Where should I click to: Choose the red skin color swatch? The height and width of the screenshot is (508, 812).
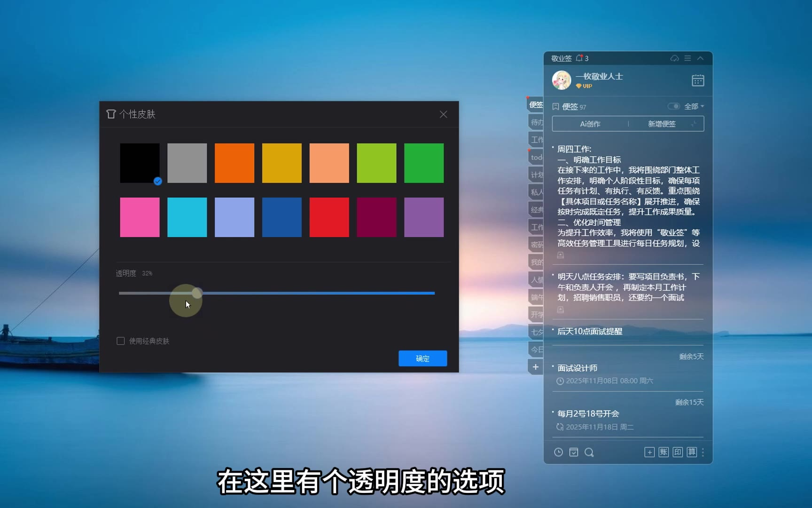coord(329,217)
